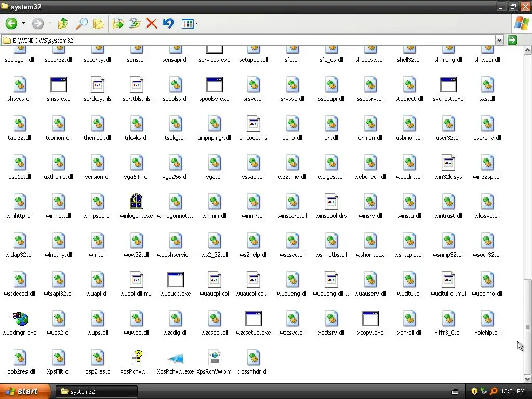The image size is (532, 399).
Task: Click the blue Undo arrow toolbar icon
Action: click(168, 23)
